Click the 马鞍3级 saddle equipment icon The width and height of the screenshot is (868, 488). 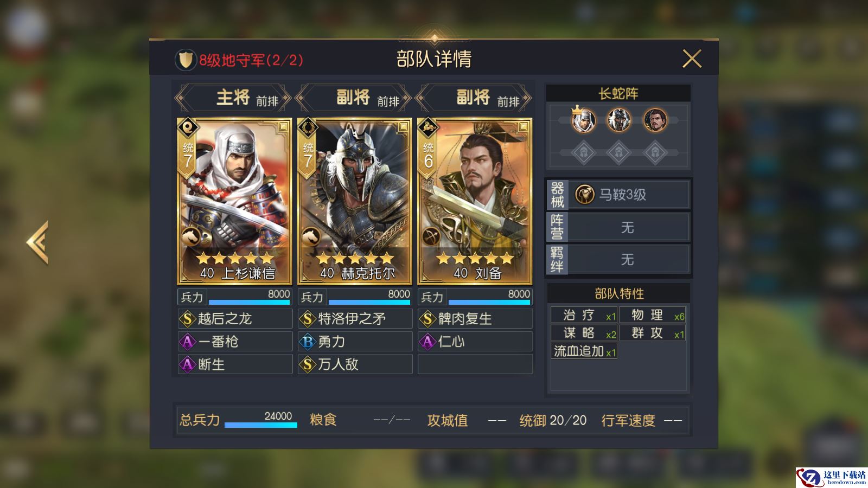click(585, 194)
